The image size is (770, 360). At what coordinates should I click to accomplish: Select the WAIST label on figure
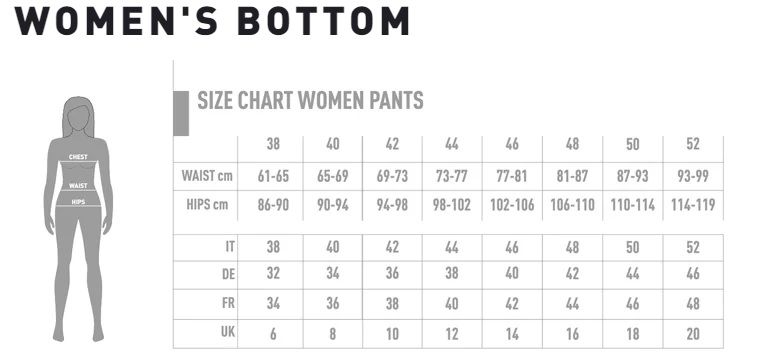(x=78, y=186)
